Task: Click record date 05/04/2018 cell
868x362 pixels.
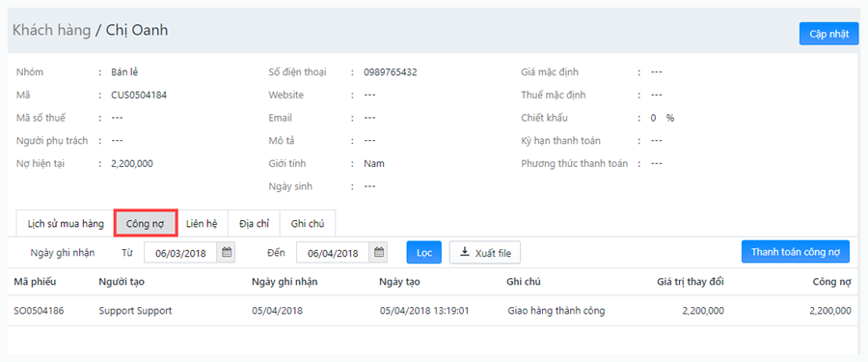Action: pos(277,311)
